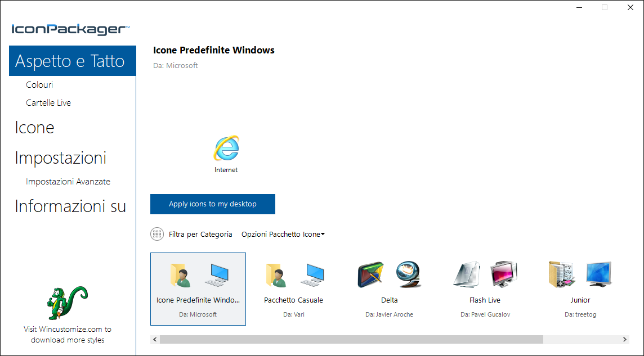Image resolution: width=644 pixels, height=356 pixels.
Task: Click the package scrollbar right arrow
Action: (x=625, y=340)
